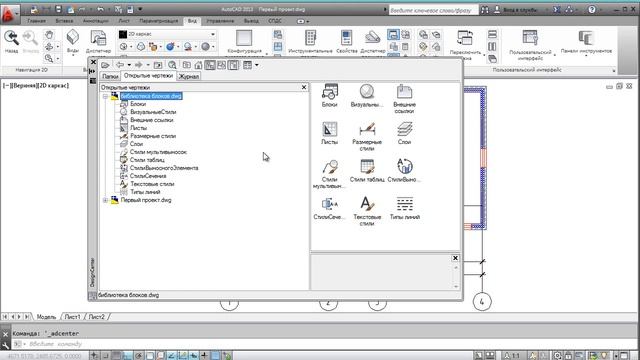Open the quick access toolbar customize dropdown
This screenshot has height=360, width=640.
click(140, 9)
